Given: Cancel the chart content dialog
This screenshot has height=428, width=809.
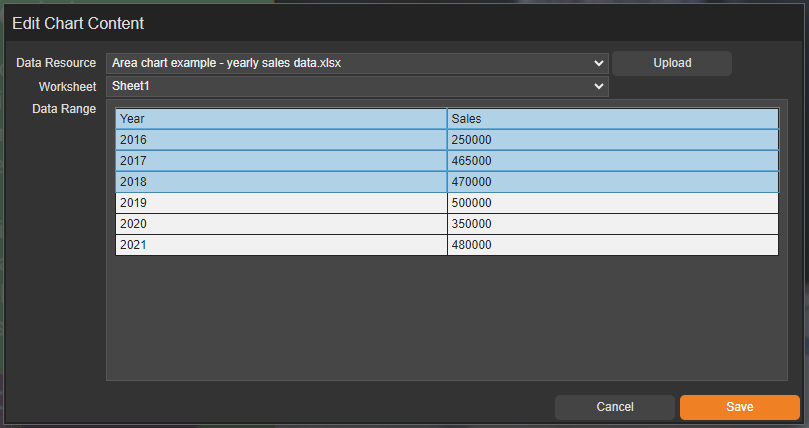Looking at the screenshot, I should (614, 407).
